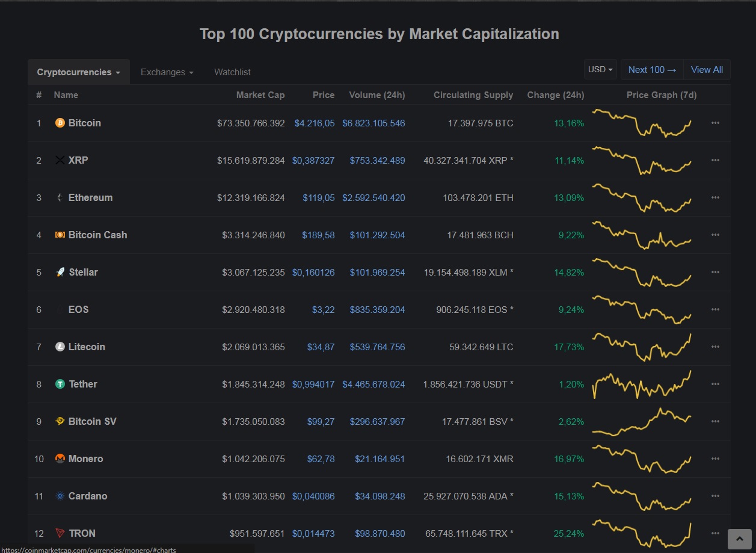
Task: Sort table by Volume (24h) header
Action: (377, 95)
